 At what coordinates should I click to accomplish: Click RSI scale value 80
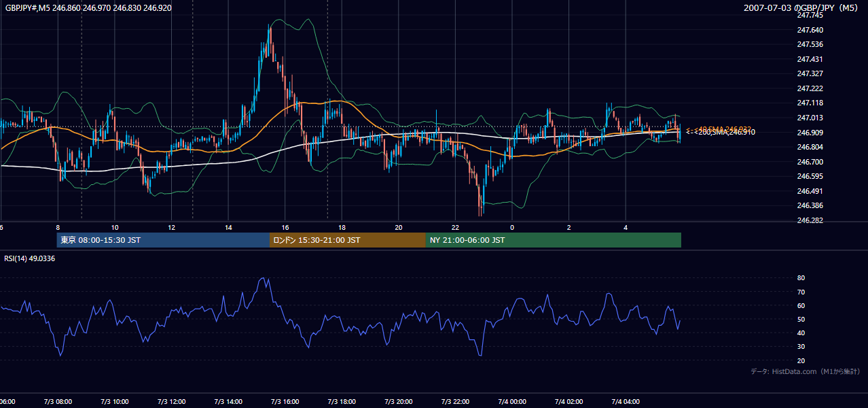point(801,278)
